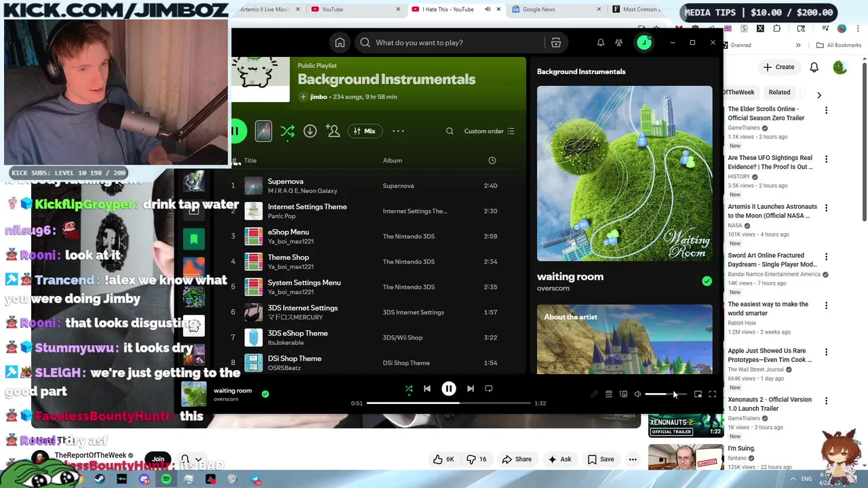Open options for Artemis II Launches video
The image size is (868, 488).
[x=826, y=208]
